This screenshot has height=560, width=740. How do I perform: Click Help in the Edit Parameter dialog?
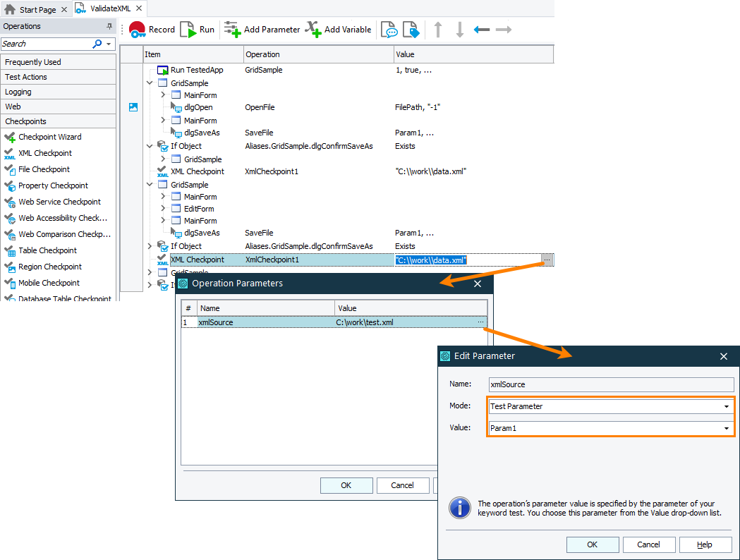point(705,544)
